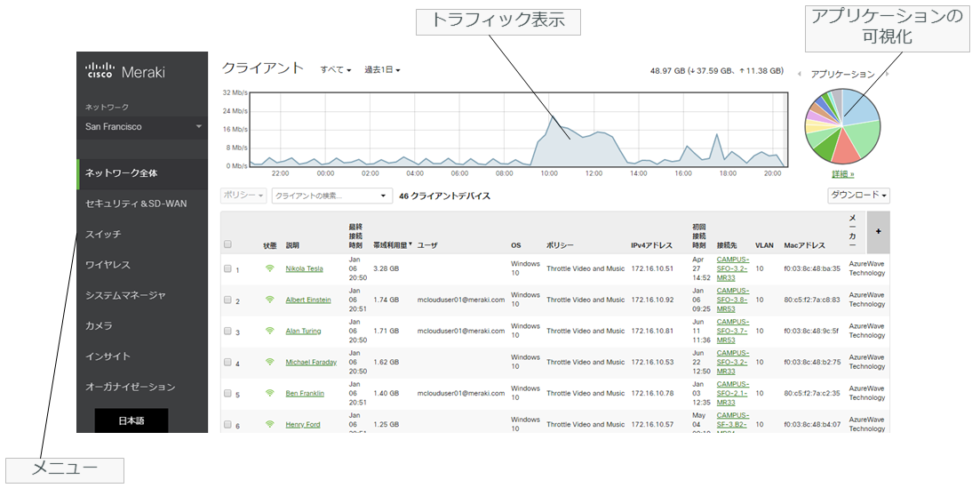Click the plus icon to add table columns
The width and height of the screenshot is (980, 488).
tap(878, 231)
